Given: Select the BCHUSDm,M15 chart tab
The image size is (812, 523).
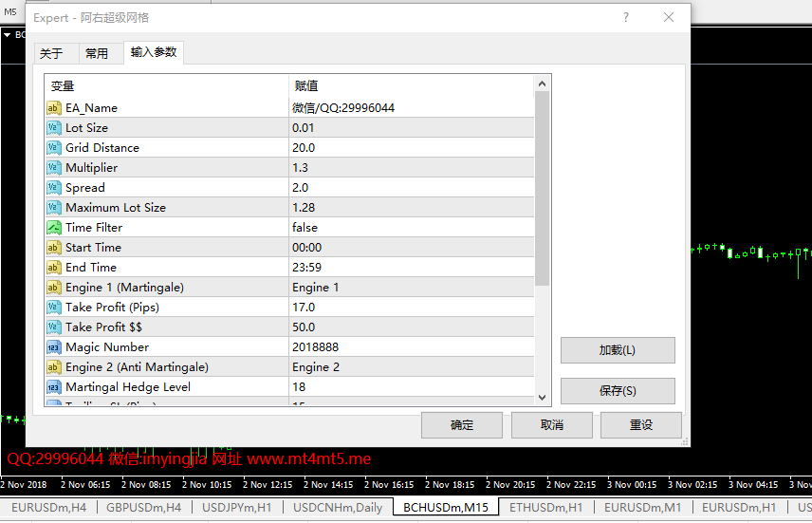Looking at the screenshot, I should coord(445,508).
